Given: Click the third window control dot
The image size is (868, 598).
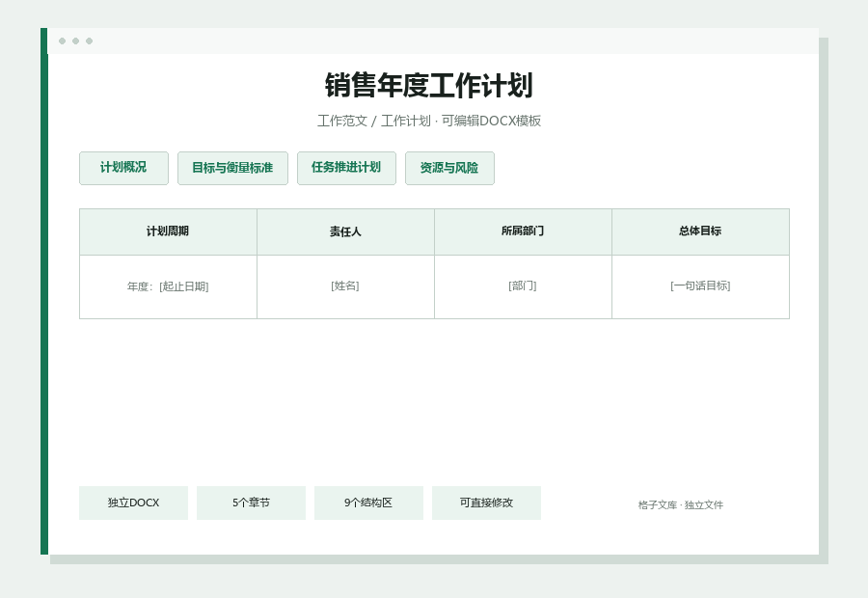Looking at the screenshot, I should (89, 41).
